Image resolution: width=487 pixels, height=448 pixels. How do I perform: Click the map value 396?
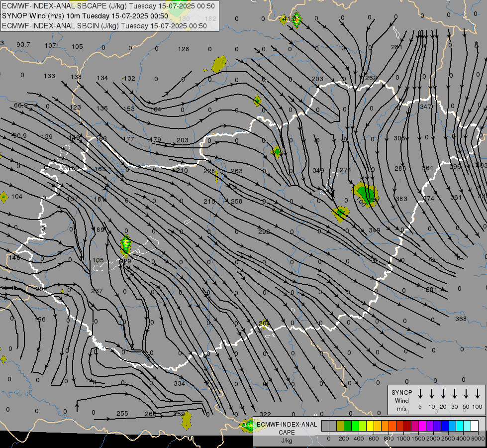click(x=455, y=167)
